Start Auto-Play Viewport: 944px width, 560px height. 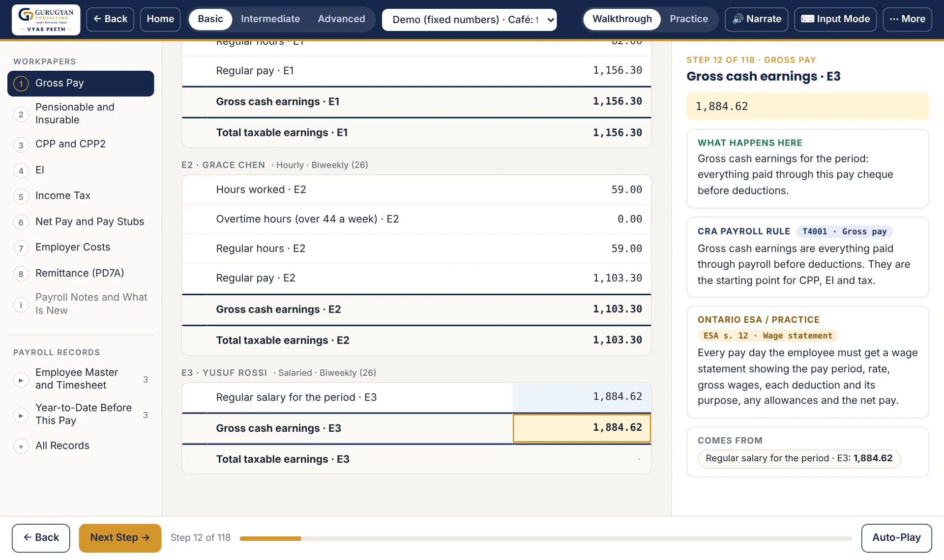tap(896, 538)
